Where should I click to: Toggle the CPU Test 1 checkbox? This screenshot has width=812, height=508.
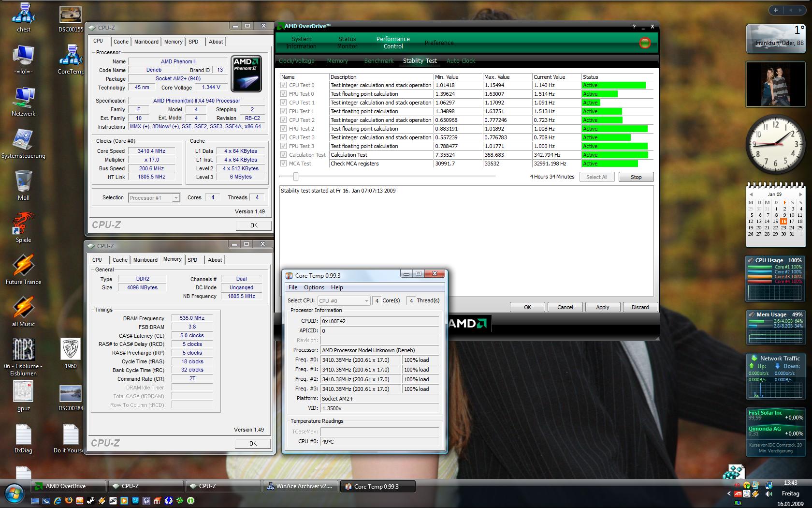coord(284,103)
